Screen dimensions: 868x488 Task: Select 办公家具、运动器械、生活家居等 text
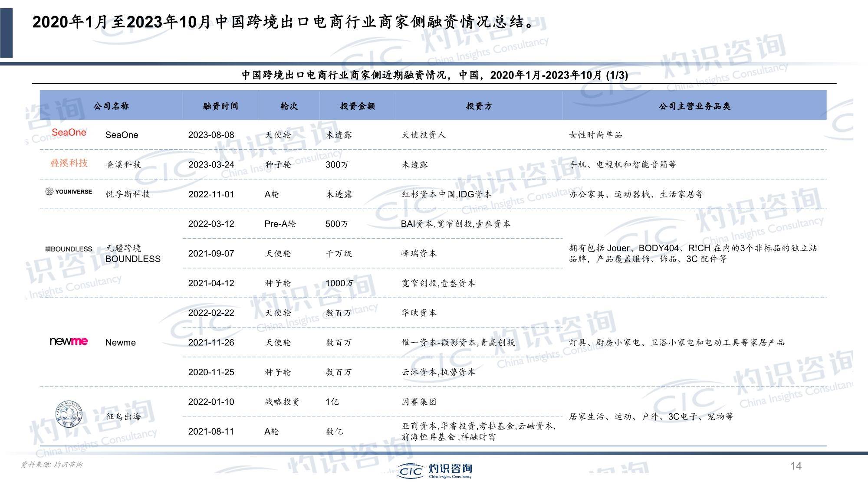636,194
